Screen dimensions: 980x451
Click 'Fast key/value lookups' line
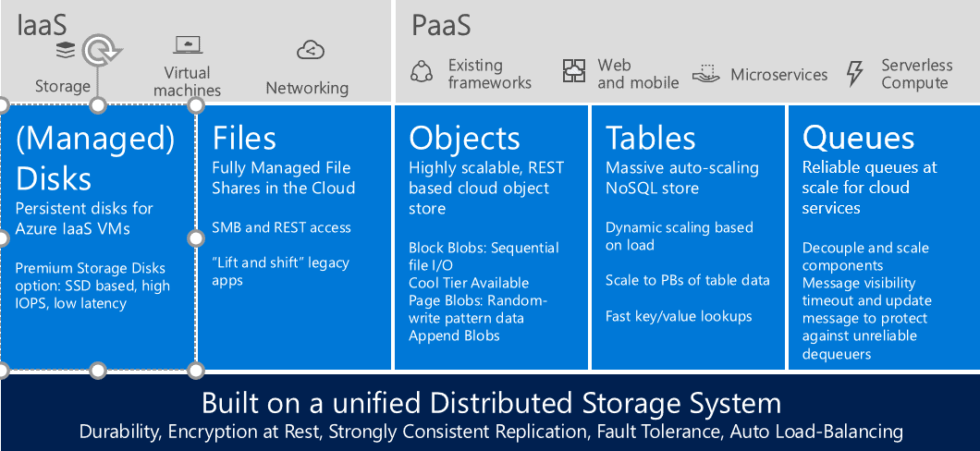pos(679,316)
